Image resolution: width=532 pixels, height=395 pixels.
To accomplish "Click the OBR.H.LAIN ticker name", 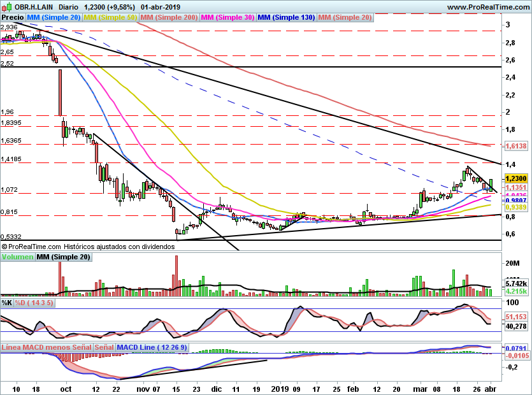I will click(x=34, y=7).
